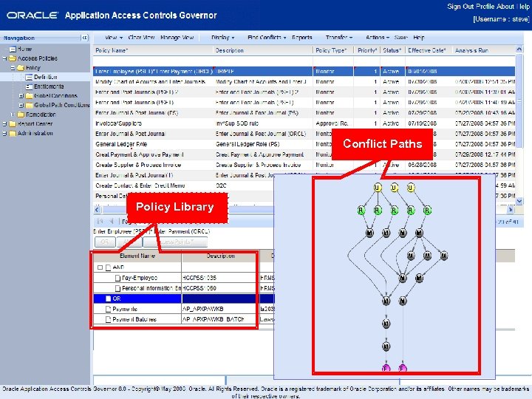Open the Display dropdown menu

pos(222,38)
